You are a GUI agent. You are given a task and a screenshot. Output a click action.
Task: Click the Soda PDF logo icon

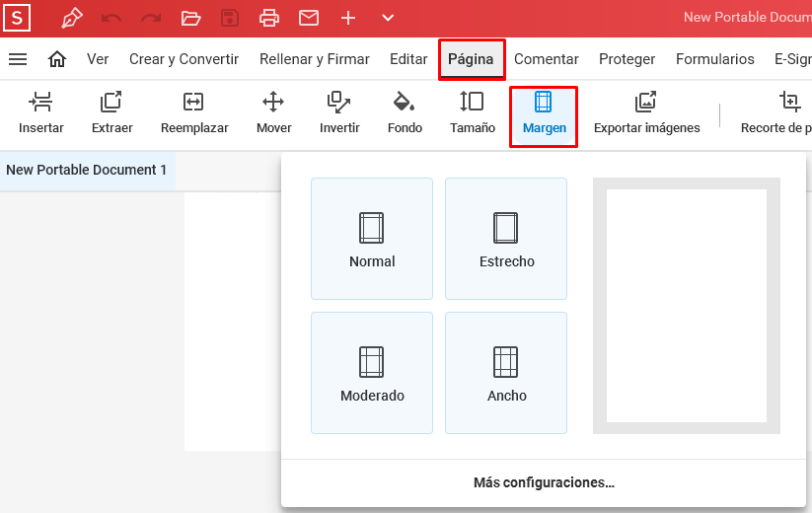17,18
